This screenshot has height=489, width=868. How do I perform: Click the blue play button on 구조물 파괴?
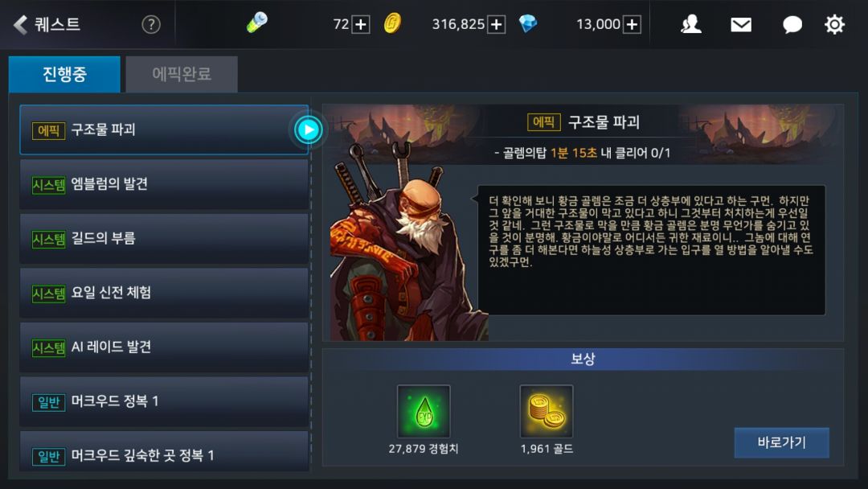[x=309, y=130]
